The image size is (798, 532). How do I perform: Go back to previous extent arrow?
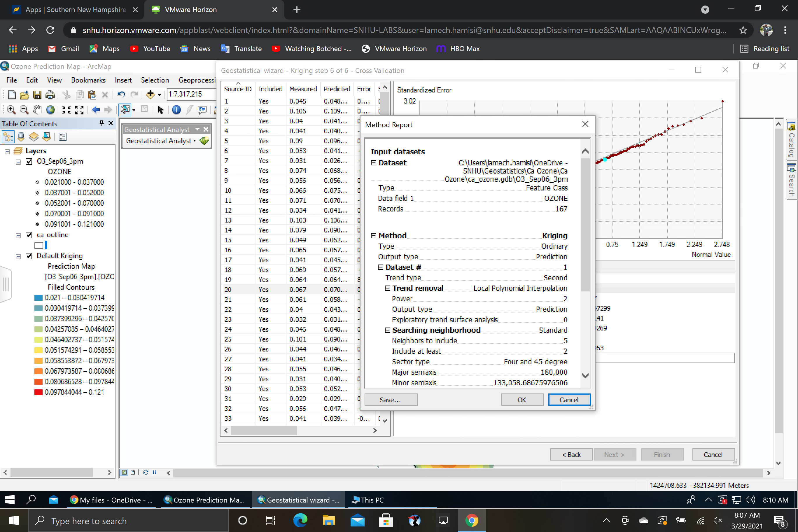pyautogui.click(x=96, y=110)
